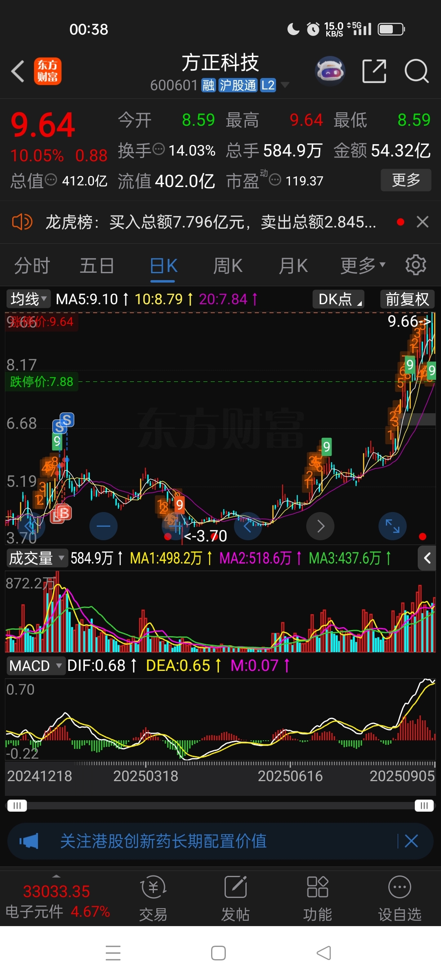The width and height of the screenshot is (441, 980).
Task: Tap the 9.66 high price marker
Action: (x=409, y=321)
